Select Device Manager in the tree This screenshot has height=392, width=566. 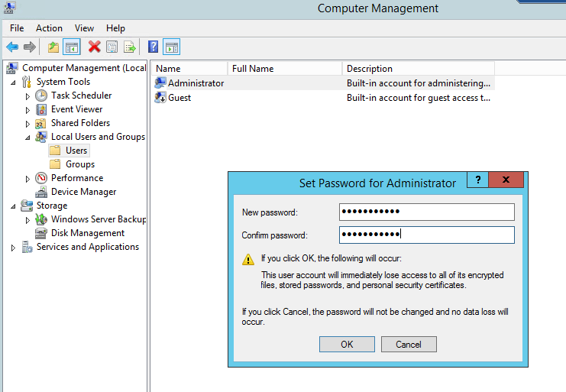(x=83, y=192)
